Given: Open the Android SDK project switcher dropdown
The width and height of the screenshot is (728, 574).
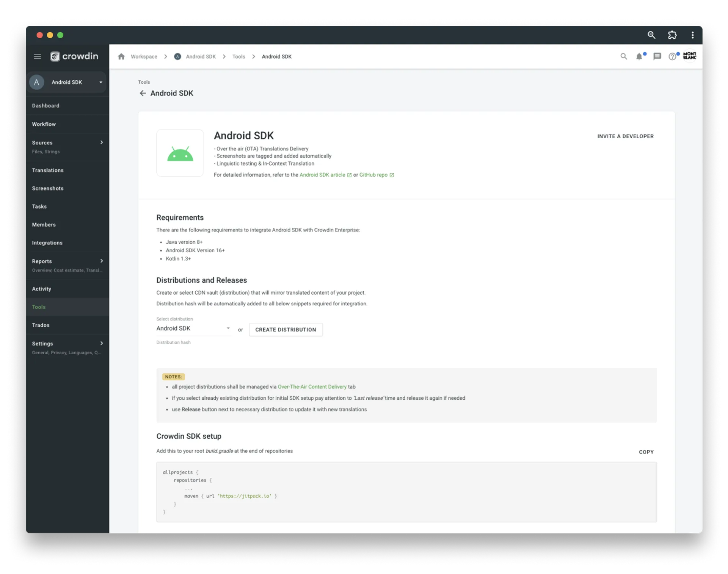Looking at the screenshot, I should coord(67,82).
